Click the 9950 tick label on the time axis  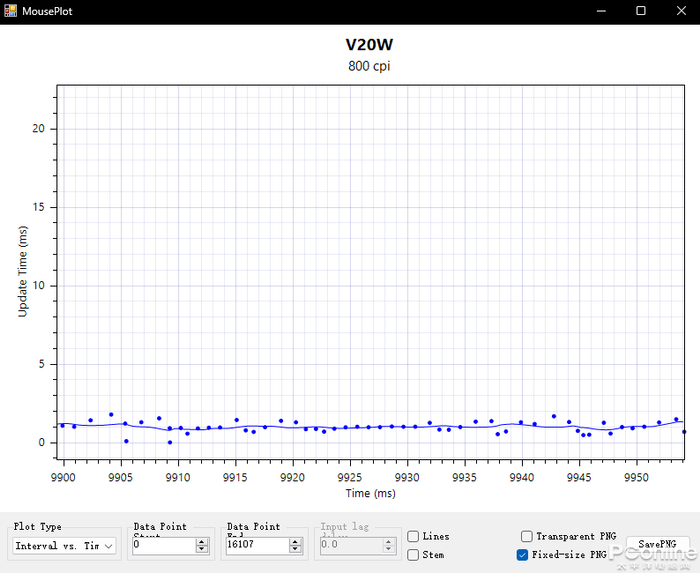pyautogui.click(x=636, y=478)
